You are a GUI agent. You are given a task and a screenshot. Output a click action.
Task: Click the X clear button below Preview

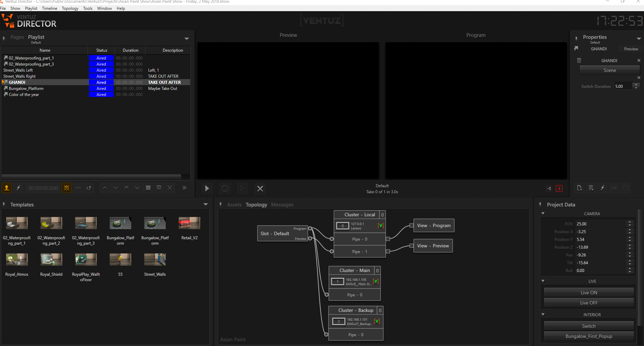pos(260,189)
